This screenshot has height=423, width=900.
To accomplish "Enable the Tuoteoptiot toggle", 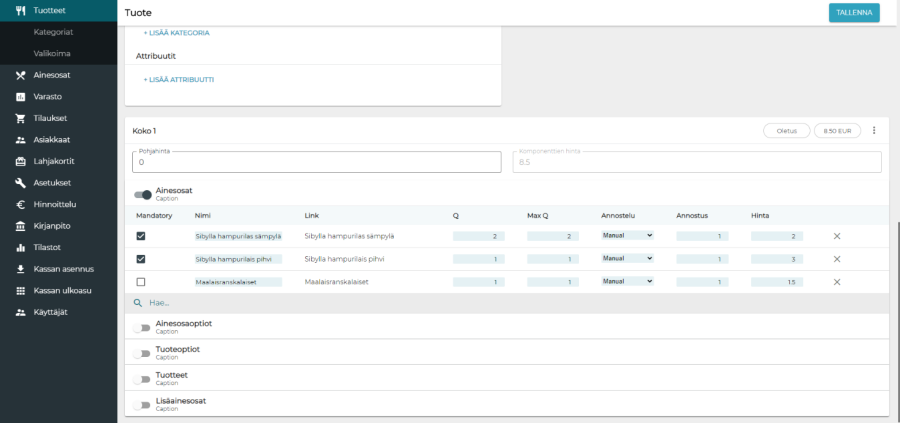I will [143, 354].
